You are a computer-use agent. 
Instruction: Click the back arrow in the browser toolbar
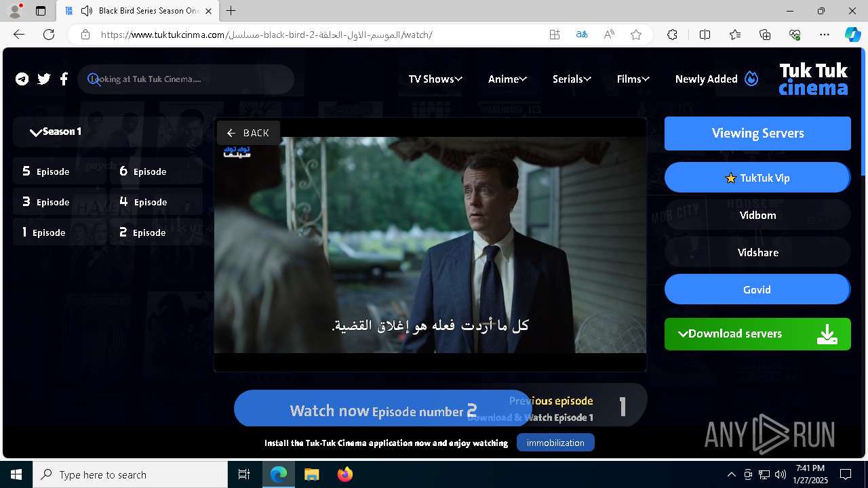pos(19,35)
